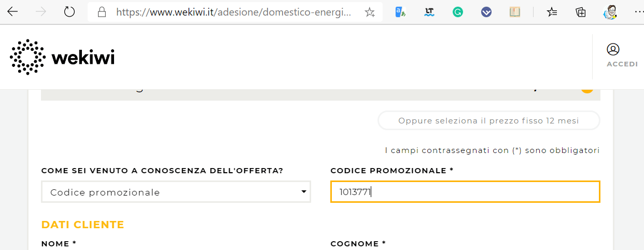Open the Collections icon in the toolbar
The width and height of the screenshot is (644, 250).
pyautogui.click(x=581, y=12)
